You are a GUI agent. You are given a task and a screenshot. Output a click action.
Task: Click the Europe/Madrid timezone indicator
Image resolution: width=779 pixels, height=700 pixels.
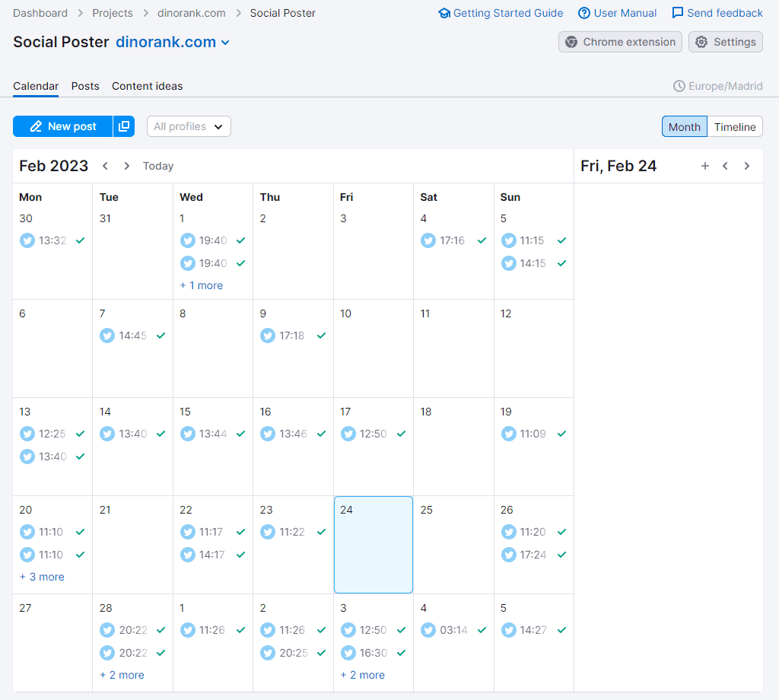coord(718,86)
